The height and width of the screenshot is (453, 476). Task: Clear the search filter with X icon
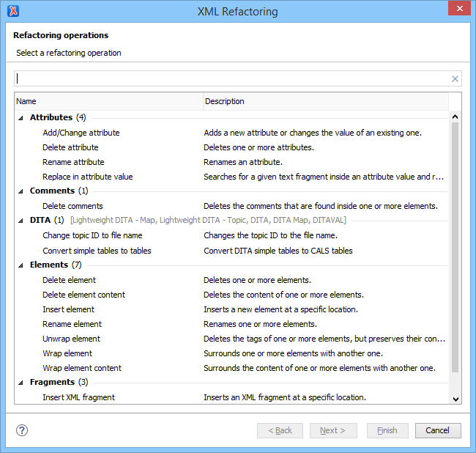coord(455,79)
